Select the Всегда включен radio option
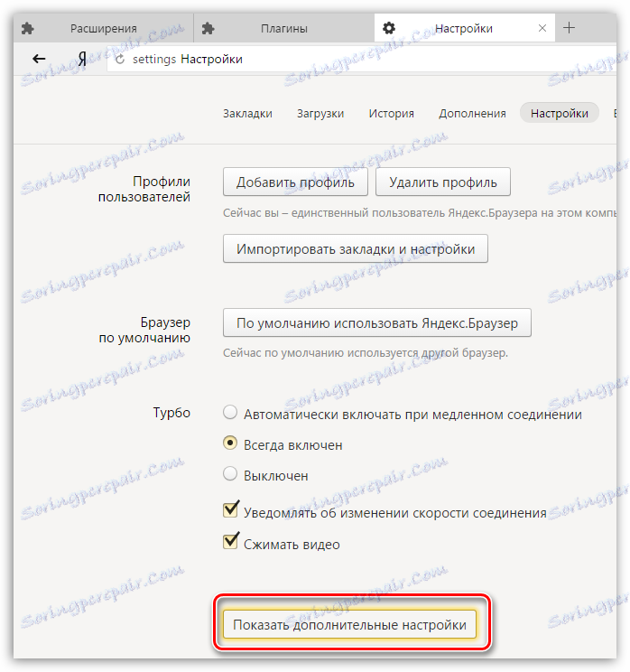Viewport: 630px width, 672px height. coord(230,443)
